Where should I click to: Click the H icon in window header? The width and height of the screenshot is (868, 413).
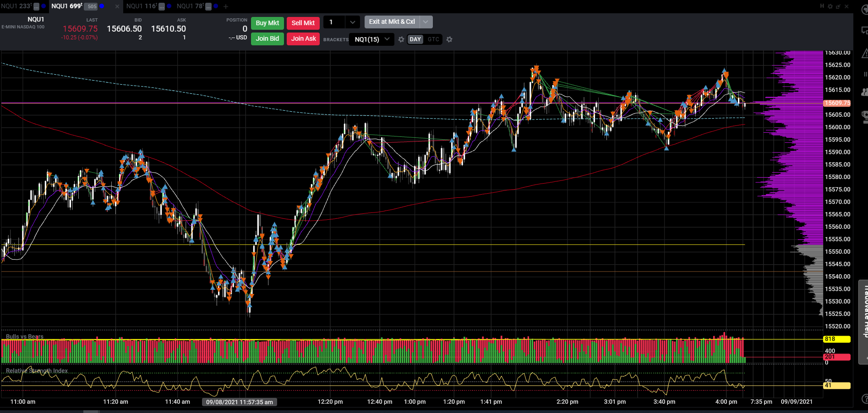[x=822, y=6]
